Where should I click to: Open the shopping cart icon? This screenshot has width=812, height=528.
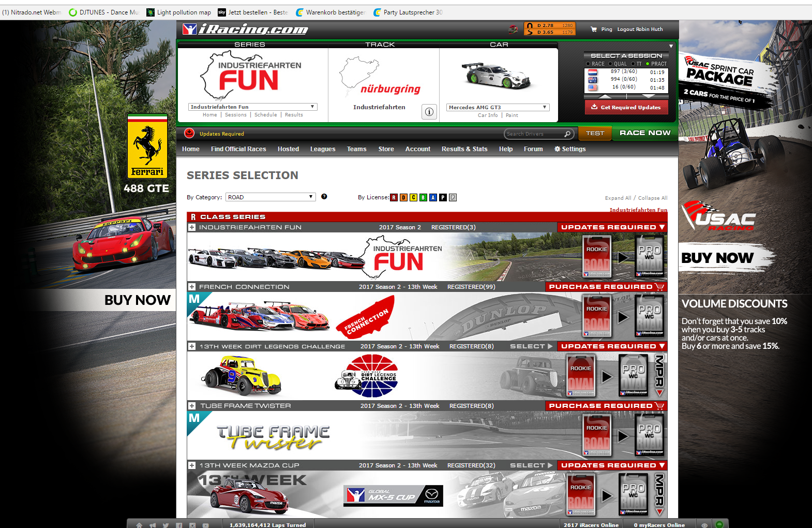[594, 30]
